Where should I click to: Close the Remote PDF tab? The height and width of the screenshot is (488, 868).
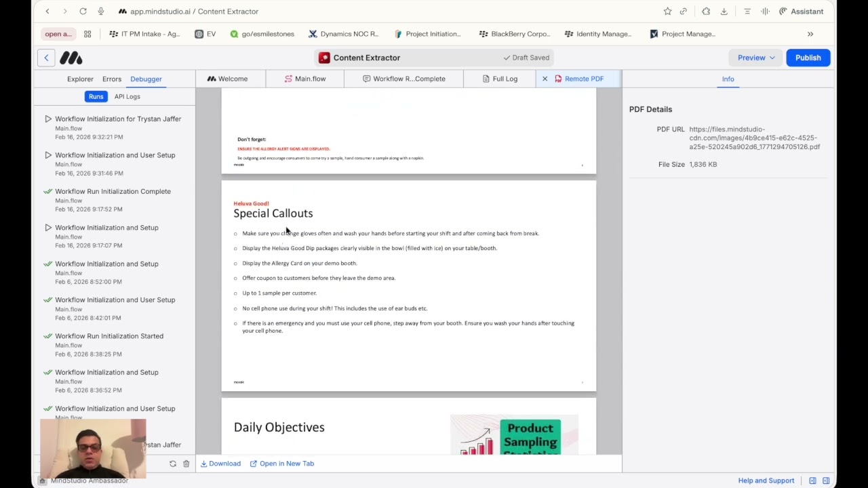[545, 79]
